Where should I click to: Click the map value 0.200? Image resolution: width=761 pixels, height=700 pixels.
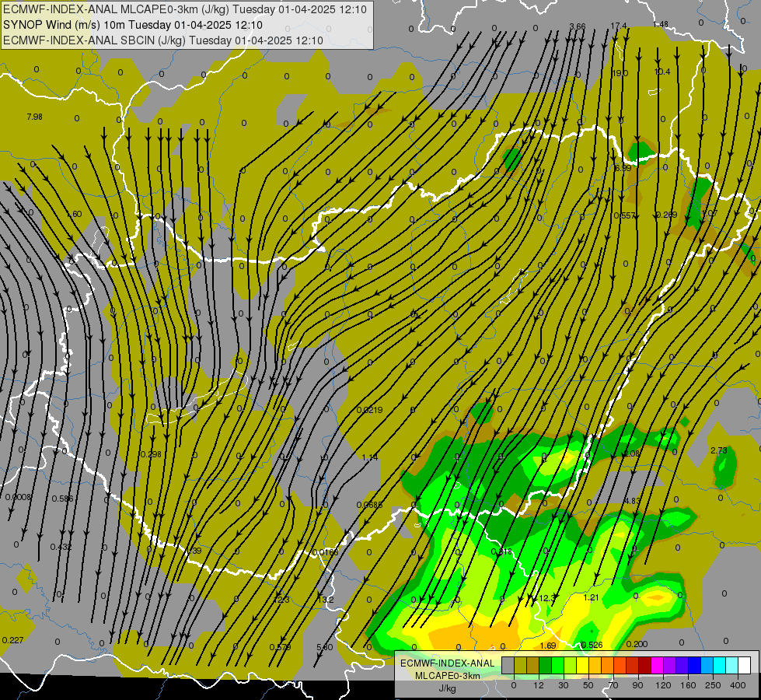[637, 644]
